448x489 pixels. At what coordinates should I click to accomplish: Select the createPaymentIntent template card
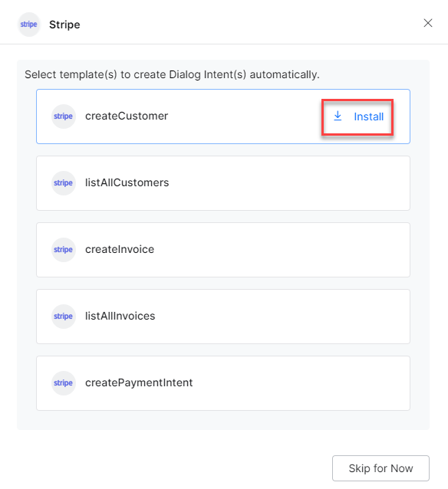223,383
